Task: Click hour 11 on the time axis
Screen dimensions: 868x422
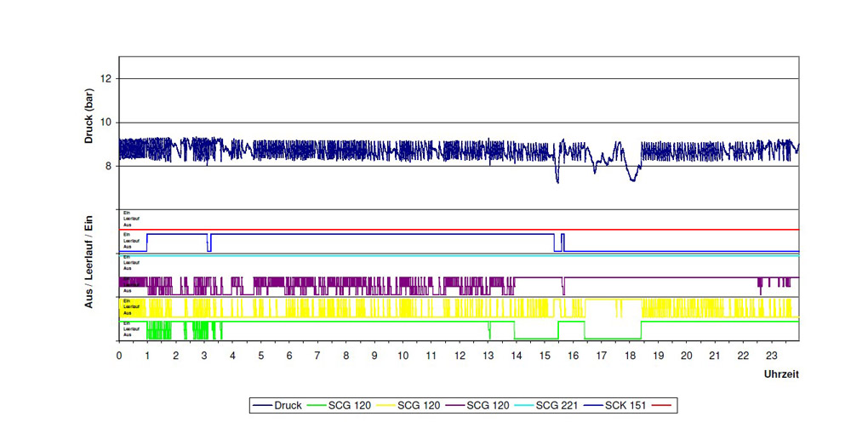Action: click(431, 355)
